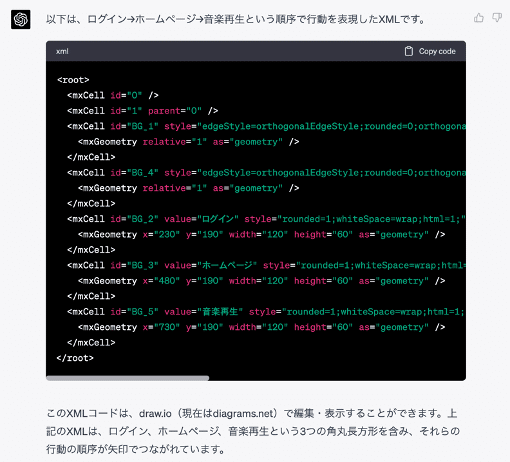Click the mxGeometry line with x="730"

point(262,327)
